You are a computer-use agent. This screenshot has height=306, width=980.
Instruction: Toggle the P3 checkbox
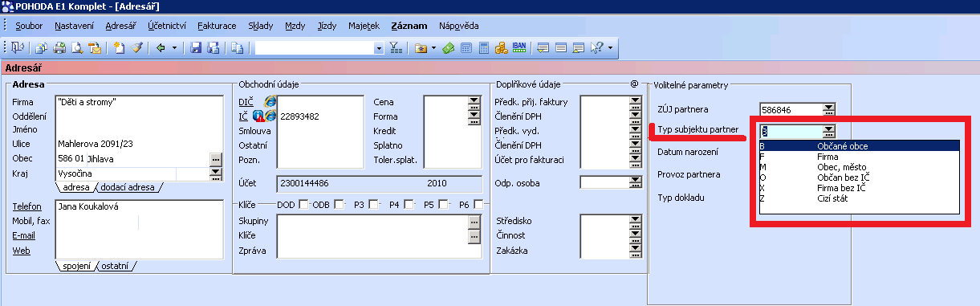pos(374,205)
